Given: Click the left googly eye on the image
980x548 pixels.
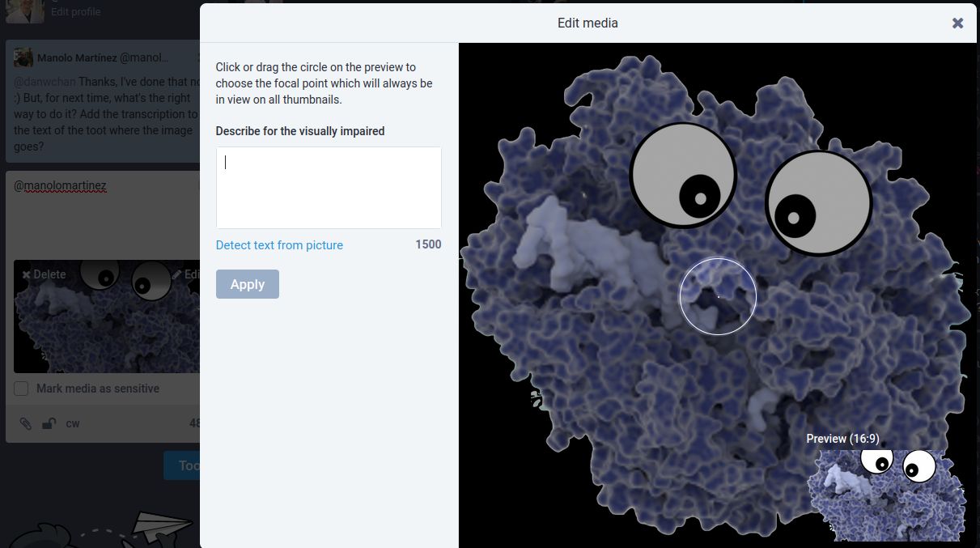Looking at the screenshot, I should (683, 176).
